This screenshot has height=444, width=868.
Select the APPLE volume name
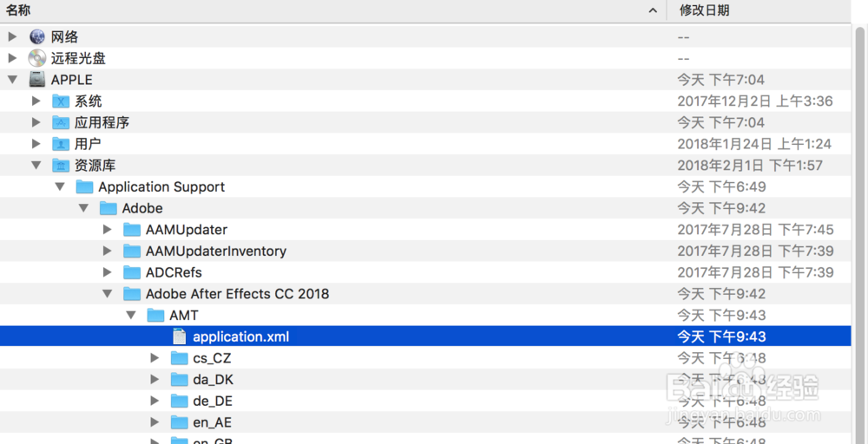coord(71,80)
